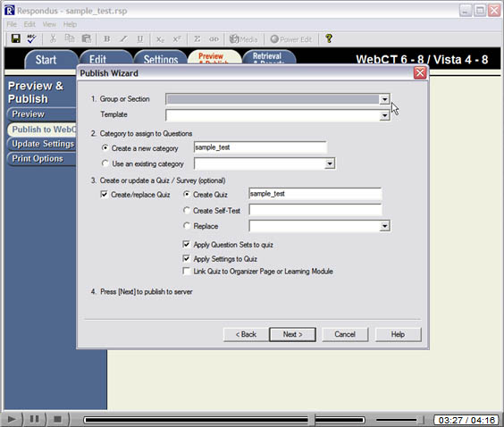Open the Equation editor sigma icon
504x427 pixels.
coord(197,39)
